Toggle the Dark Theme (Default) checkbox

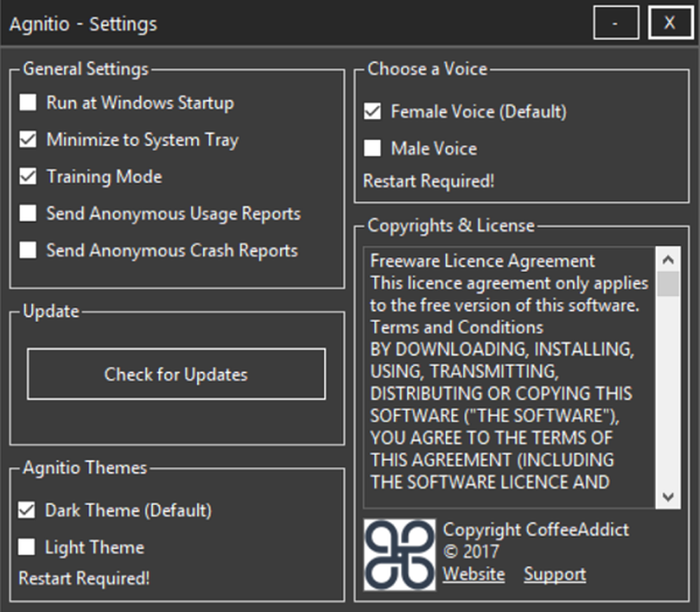[27, 511]
